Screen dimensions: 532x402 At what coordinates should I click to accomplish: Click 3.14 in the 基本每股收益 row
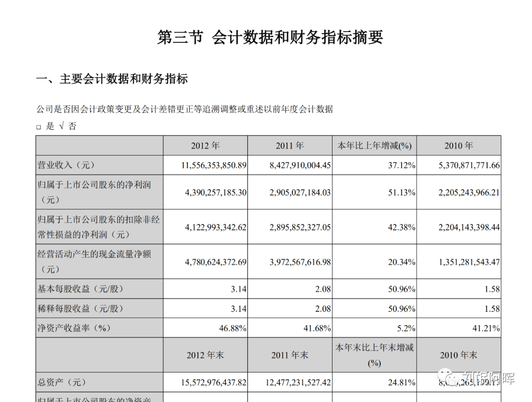coord(239,289)
